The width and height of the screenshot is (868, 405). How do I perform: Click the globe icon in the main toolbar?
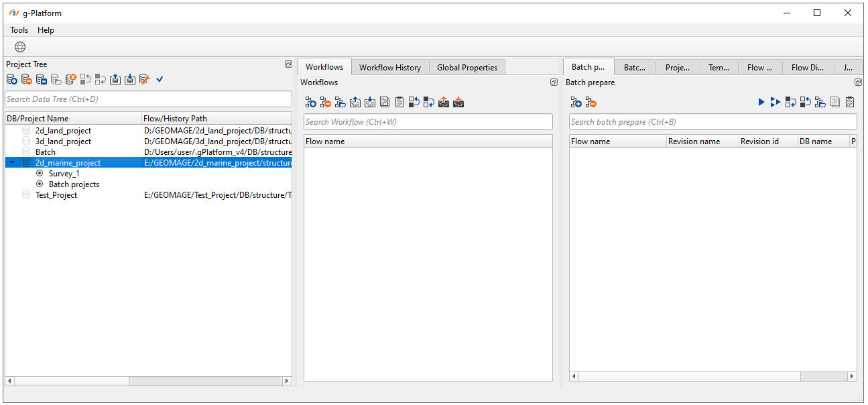tap(20, 47)
